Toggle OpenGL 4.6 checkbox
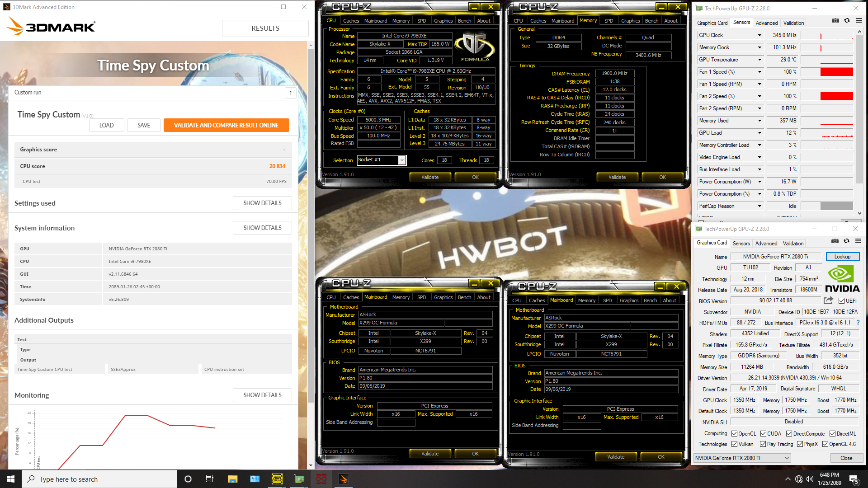Image resolution: width=868 pixels, height=488 pixels. pyautogui.click(x=825, y=444)
